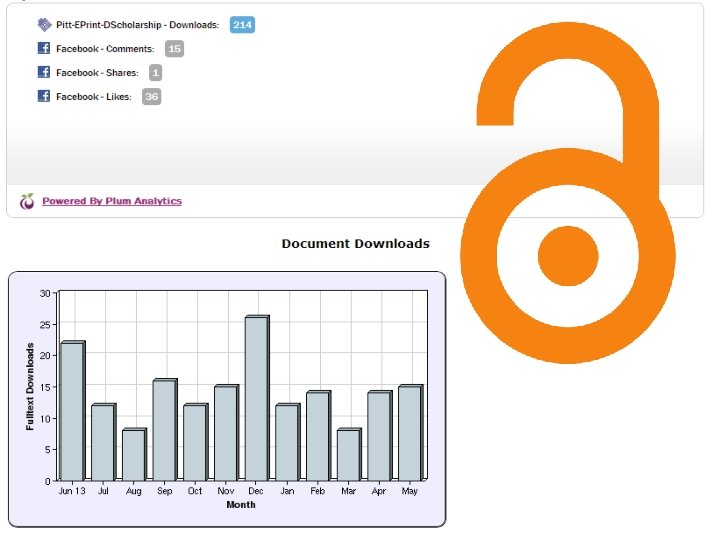720x540 pixels.
Task: Click the Pitt-EPrint-DScholarship diamond icon
Action: 44,24
